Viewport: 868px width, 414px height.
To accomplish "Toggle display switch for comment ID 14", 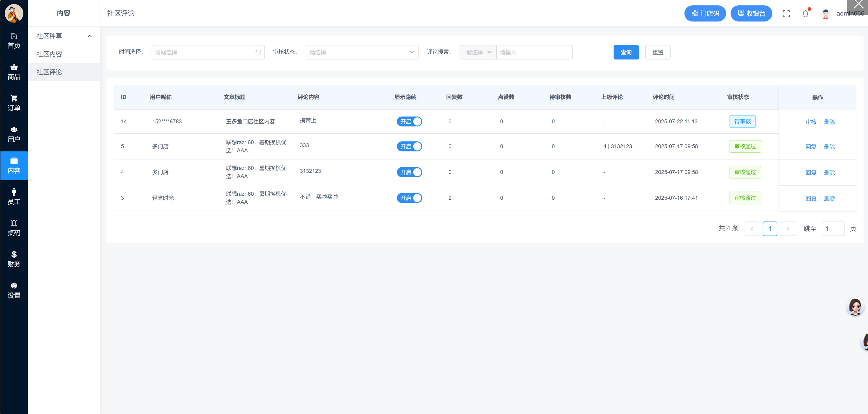I will click(409, 122).
